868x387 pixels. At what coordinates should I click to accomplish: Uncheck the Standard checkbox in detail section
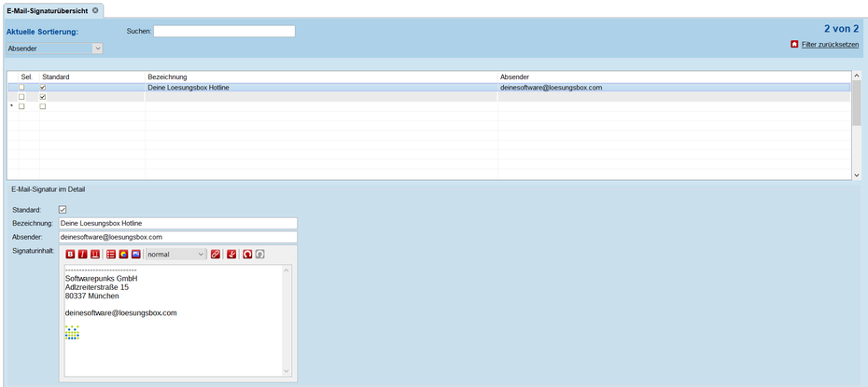[63, 210]
